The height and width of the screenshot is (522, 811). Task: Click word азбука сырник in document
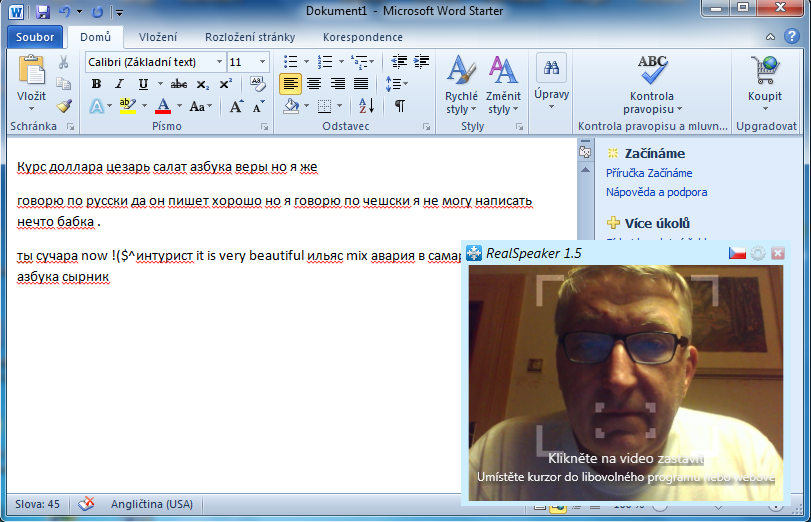coord(63,277)
